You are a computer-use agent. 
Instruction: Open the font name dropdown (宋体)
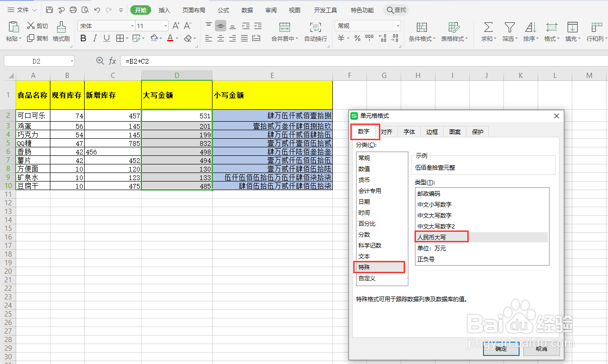[133, 26]
